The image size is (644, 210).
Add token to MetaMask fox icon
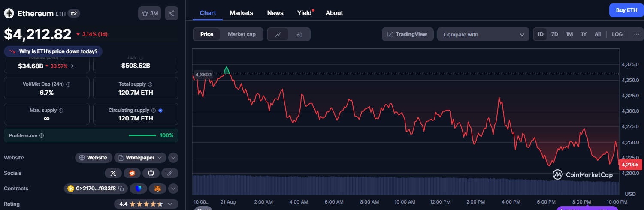click(157, 189)
